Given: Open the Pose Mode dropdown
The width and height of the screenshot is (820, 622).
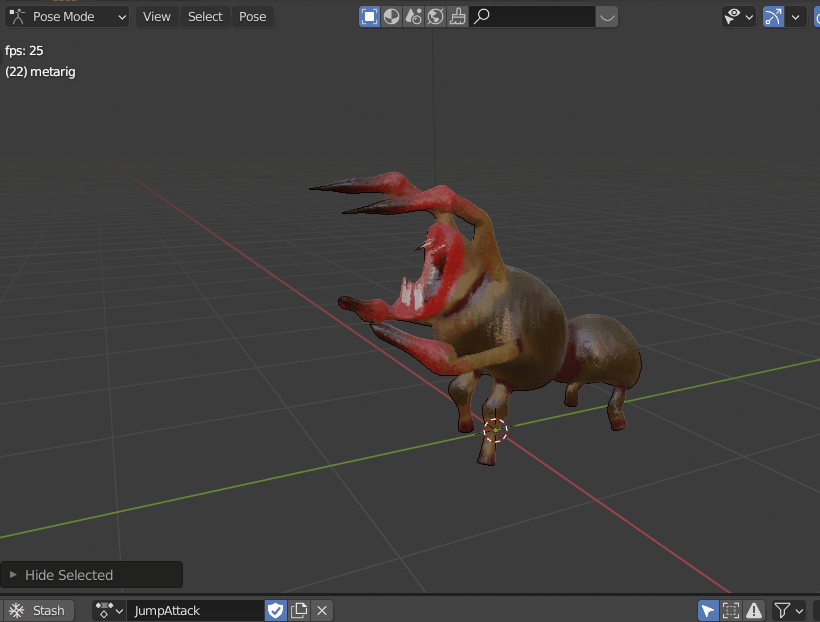Looking at the screenshot, I should 66,16.
